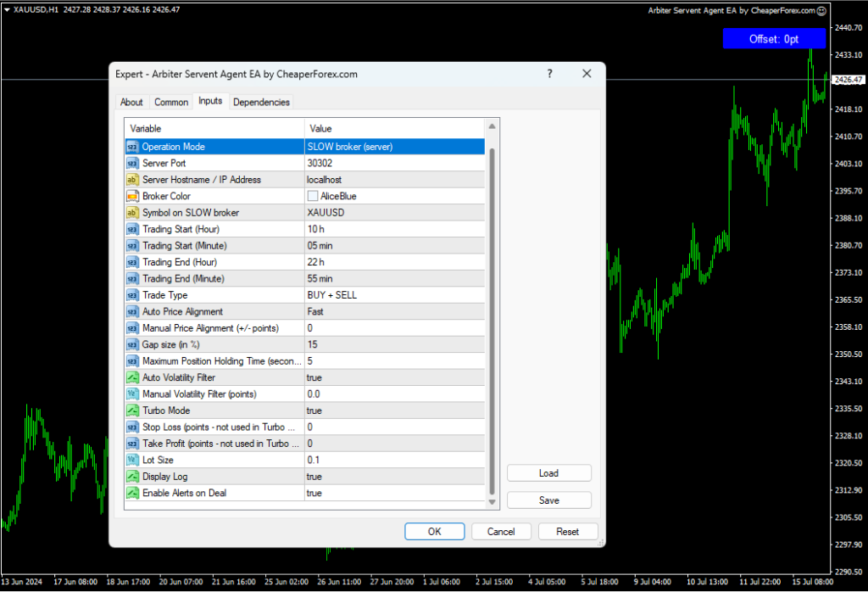Click the CheaperForex.com smiley icon in titlebar
Viewport: 868px width, 592px height.
pyautogui.click(x=821, y=10)
